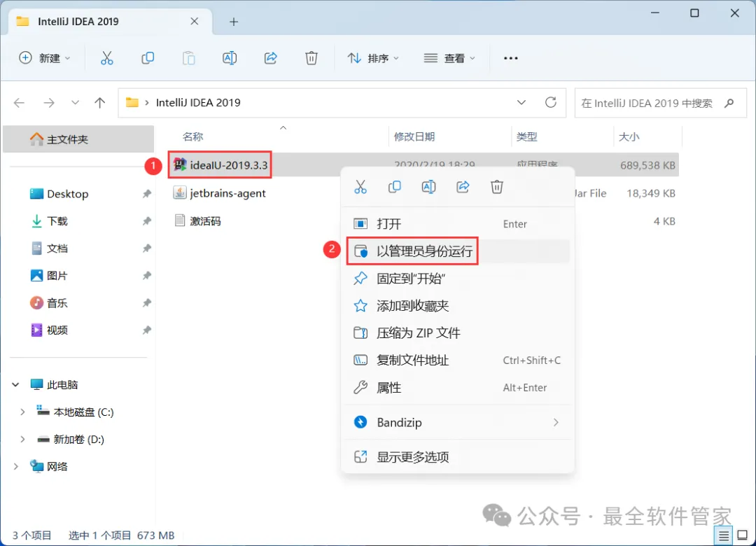Click the Rename icon in the context menu
The height and width of the screenshot is (546, 756).
(428, 187)
